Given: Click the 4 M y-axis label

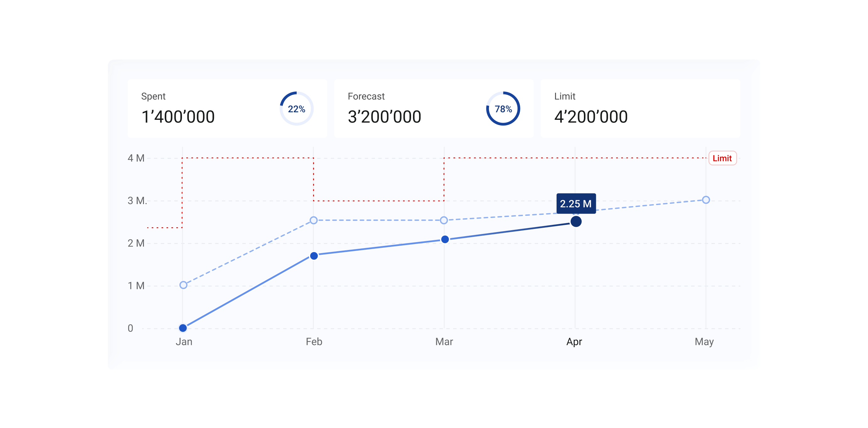Looking at the screenshot, I should tap(136, 158).
